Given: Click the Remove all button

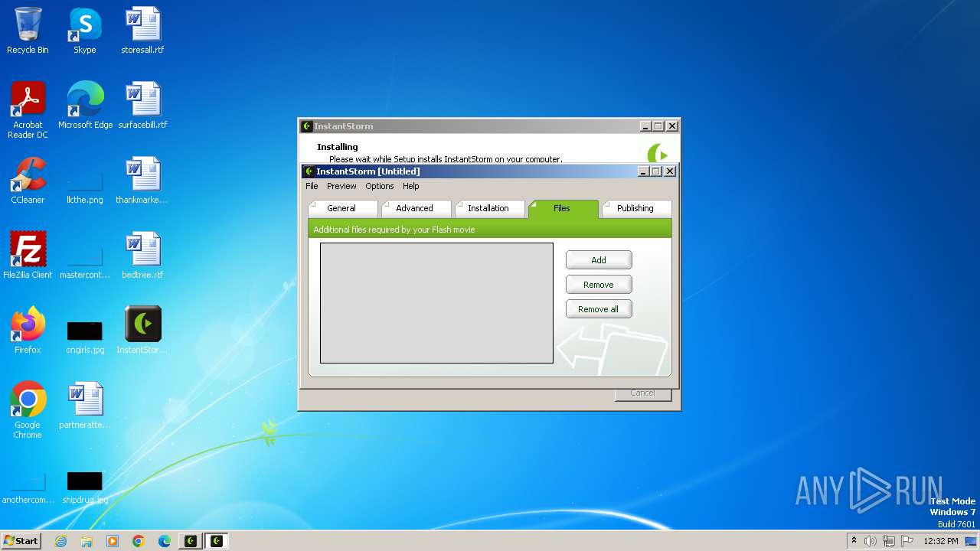Looking at the screenshot, I should pyautogui.click(x=599, y=309).
